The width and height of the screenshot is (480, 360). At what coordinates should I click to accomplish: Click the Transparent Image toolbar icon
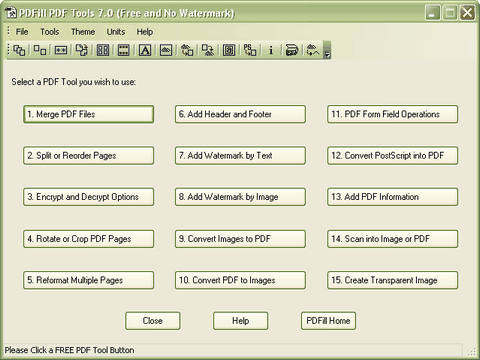[313, 50]
